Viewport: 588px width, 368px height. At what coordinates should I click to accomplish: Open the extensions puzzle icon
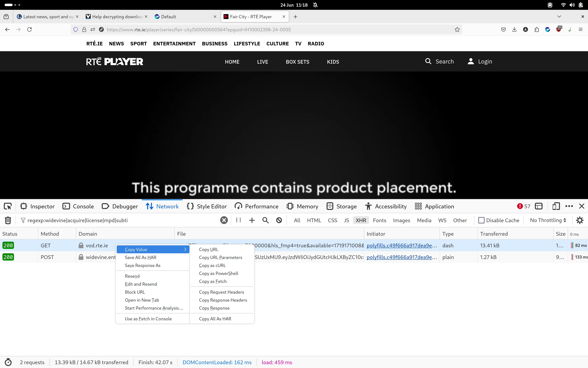(537, 29)
